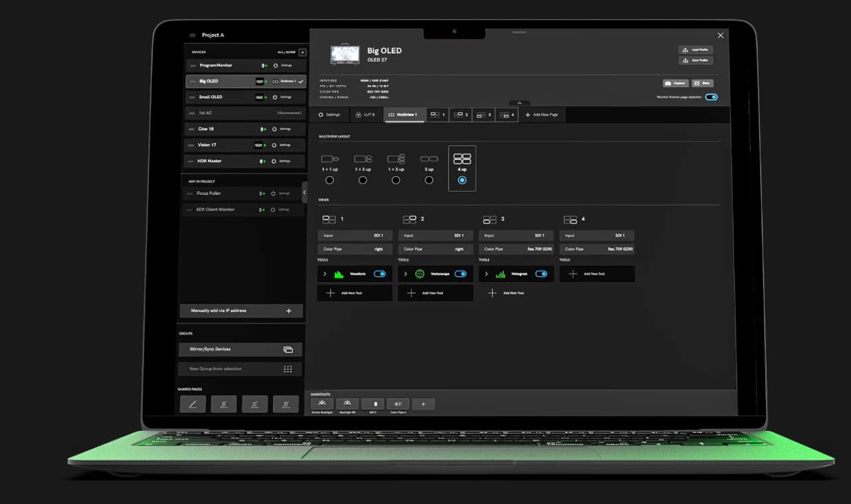Activate the SDI 2 shortcut
This screenshot has width=851, height=504.
pyautogui.click(x=372, y=404)
